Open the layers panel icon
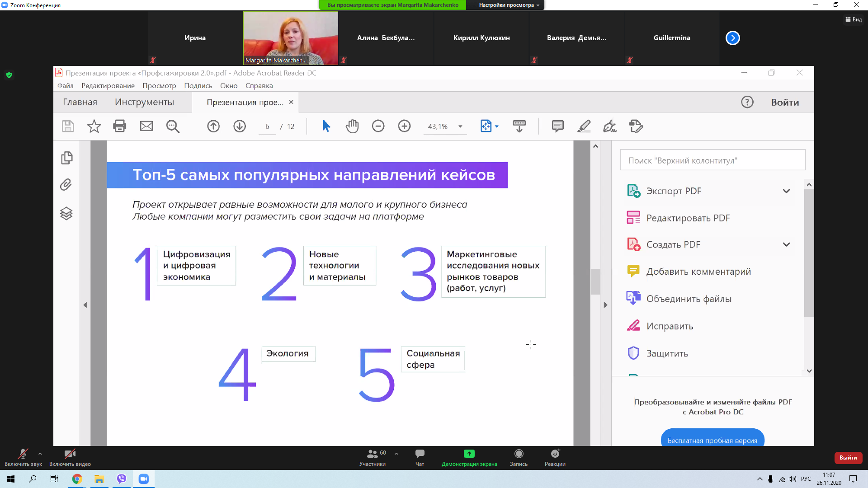Screen dimensions: 868x488 [x=66, y=213]
